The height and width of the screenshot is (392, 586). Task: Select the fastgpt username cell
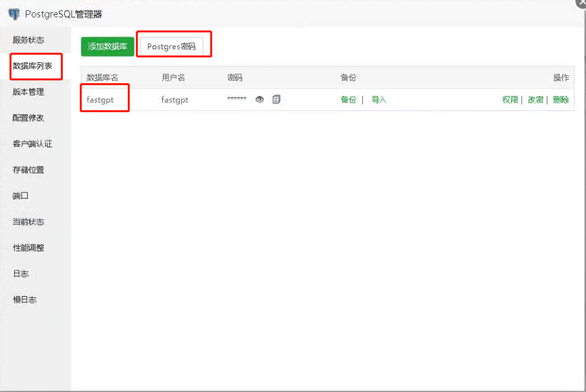175,100
